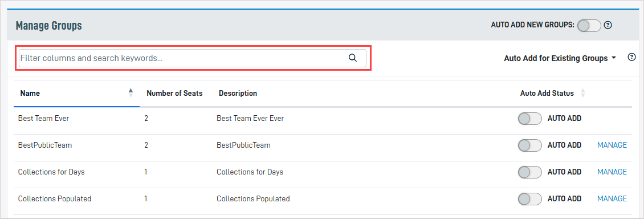The height and width of the screenshot is (219, 644).
Task: Click seat count for Collections Populated
Action: tap(146, 198)
